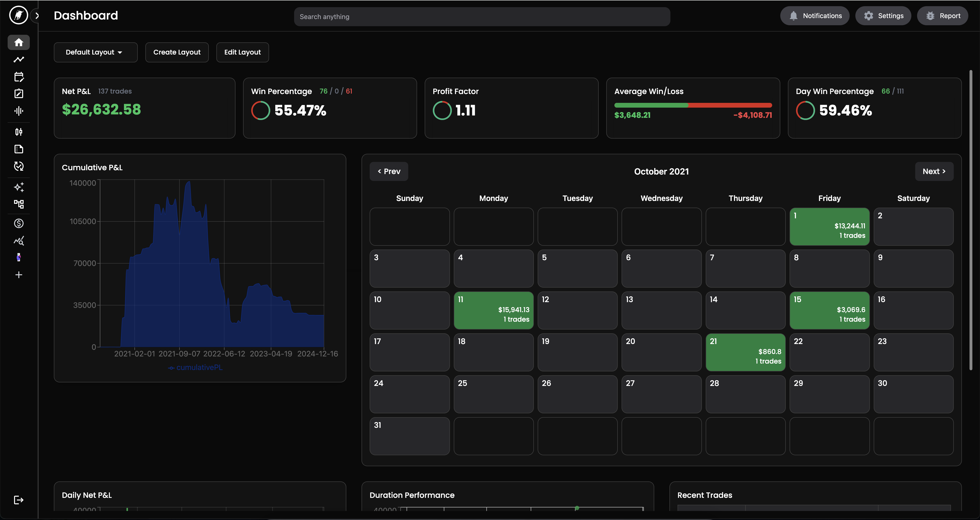Image resolution: width=980 pixels, height=520 pixels.
Task: Open the candlestick trades icon in sidebar
Action: 19,132
